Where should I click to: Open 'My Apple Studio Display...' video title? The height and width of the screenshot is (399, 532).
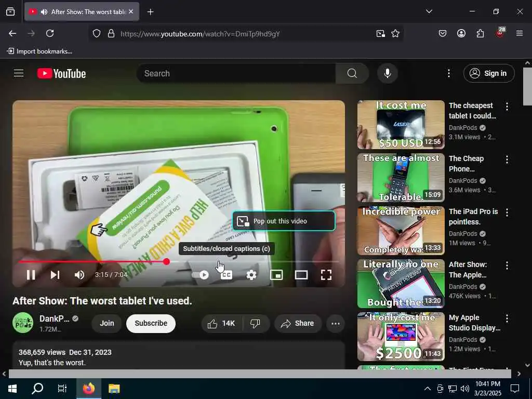pyautogui.click(x=474, y=323)
